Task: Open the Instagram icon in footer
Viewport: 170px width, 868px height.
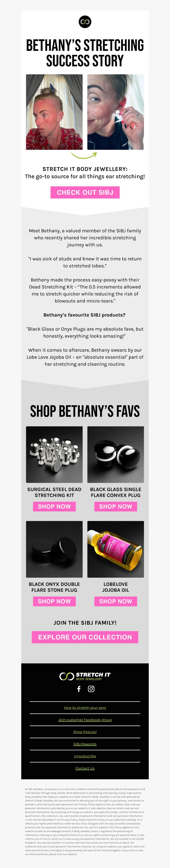Action: pyautogui.click(x=91, y=689)
